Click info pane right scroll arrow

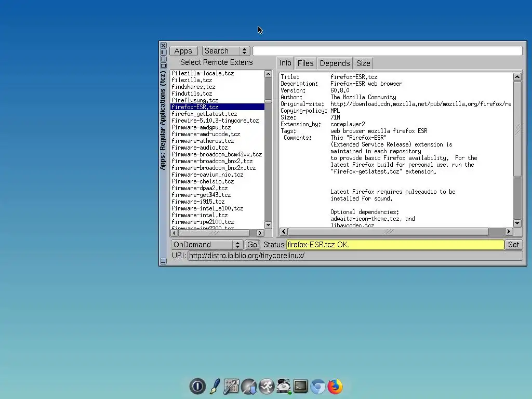point(508,231)
